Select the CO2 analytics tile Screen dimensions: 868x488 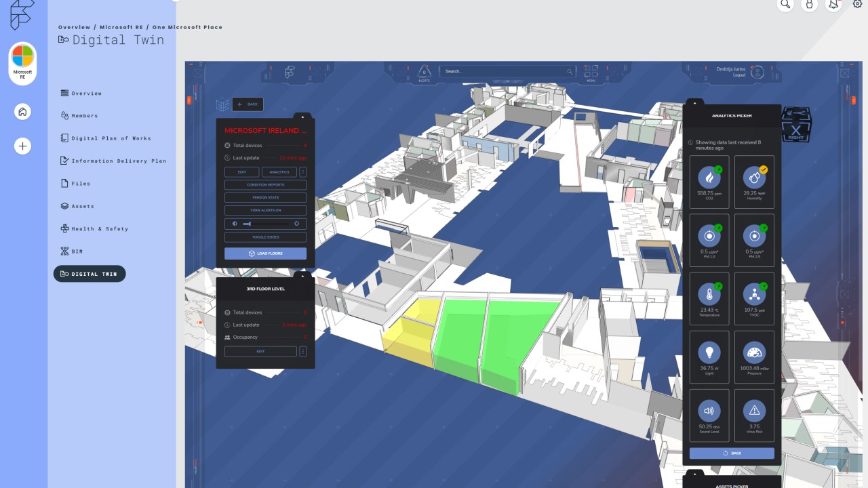709,181
